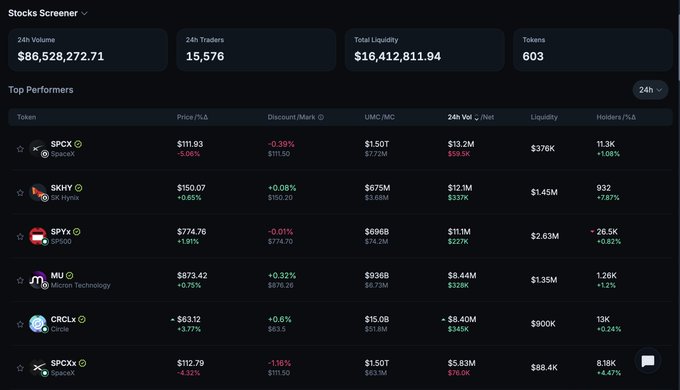Star the SKHY SK Hynix row
This screenshot has width=680, height=390.
tap(20, 193)
